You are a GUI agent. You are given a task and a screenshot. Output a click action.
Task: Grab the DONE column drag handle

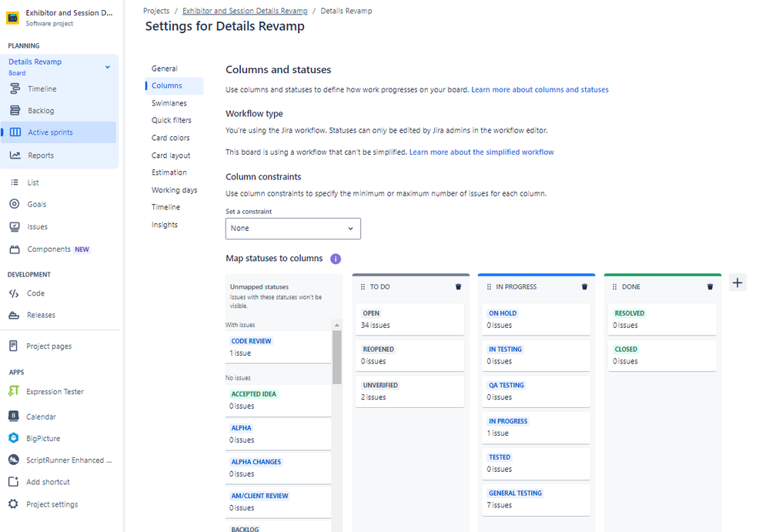tap(614, 287)
